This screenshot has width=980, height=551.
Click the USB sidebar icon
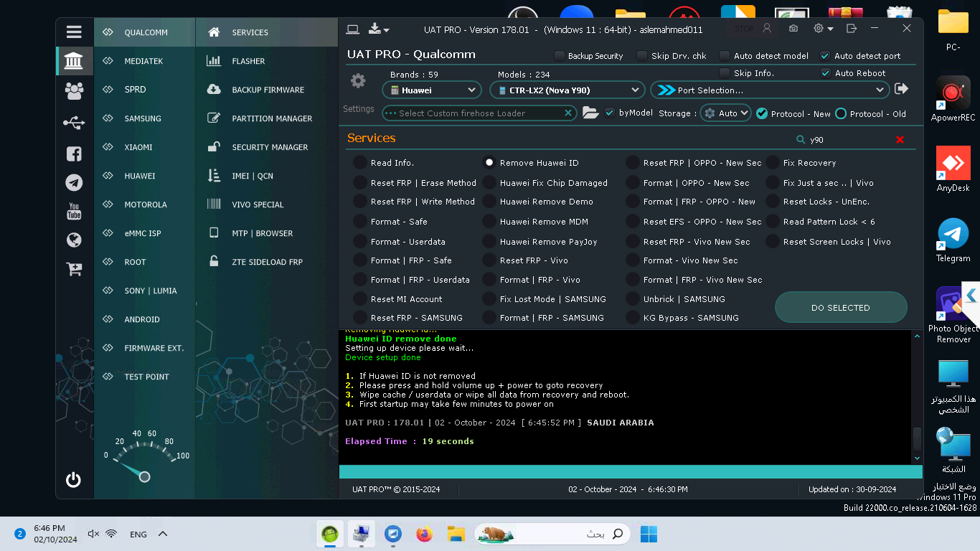point(74,123)
